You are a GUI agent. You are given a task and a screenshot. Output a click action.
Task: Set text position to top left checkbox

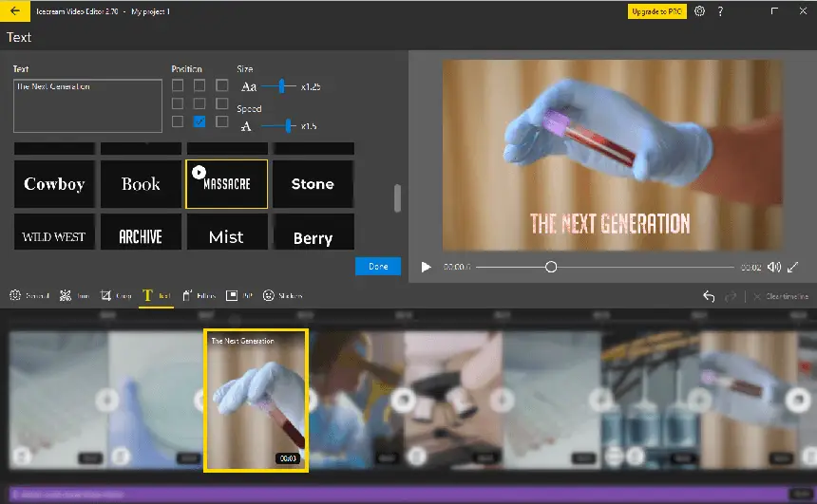[178, 84]
